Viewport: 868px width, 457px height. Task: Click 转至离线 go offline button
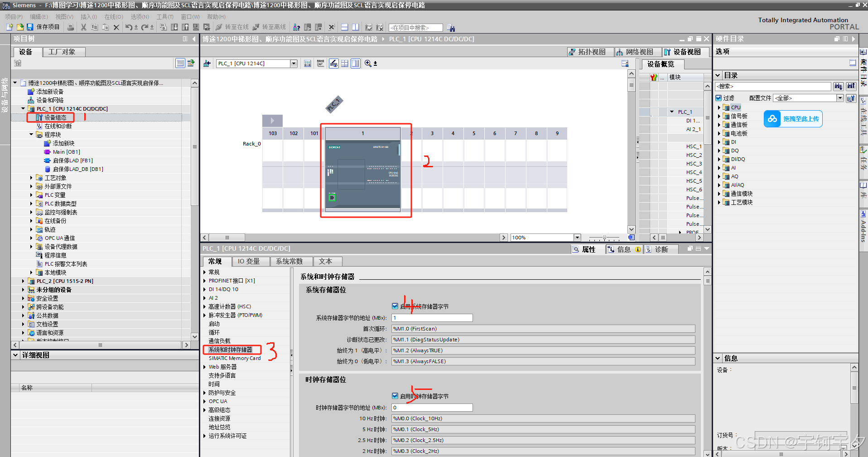(269, 27)
